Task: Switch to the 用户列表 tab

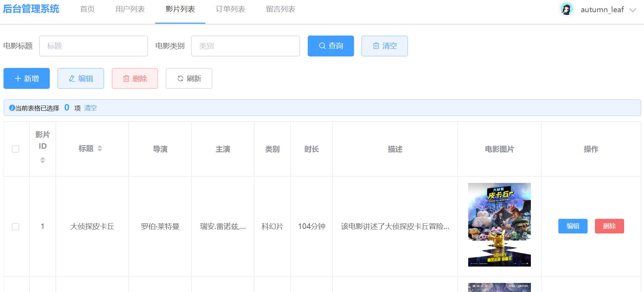Action: [x=130, y=9]
